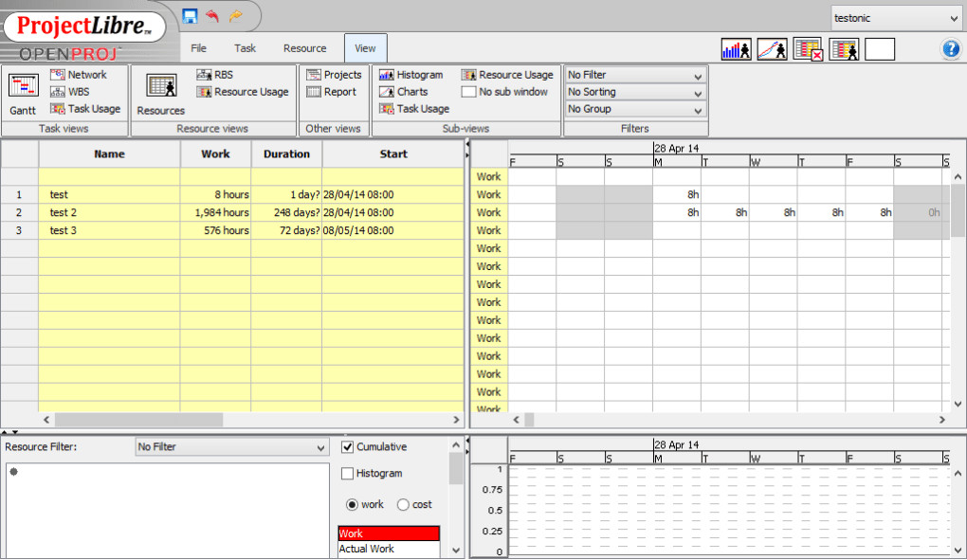967x560 pixels.
Task: Click the orange redo arrow icon
Action: click(235, 15)
